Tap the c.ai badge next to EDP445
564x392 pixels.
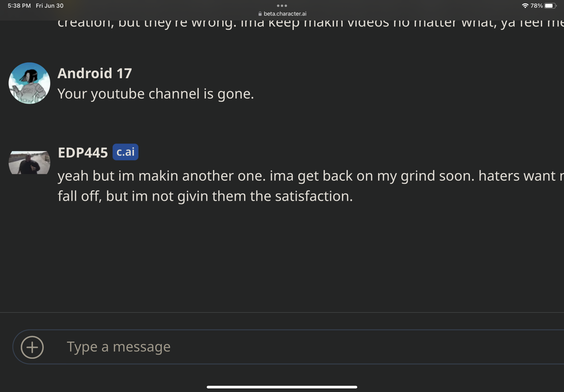[x=125, y=152]
